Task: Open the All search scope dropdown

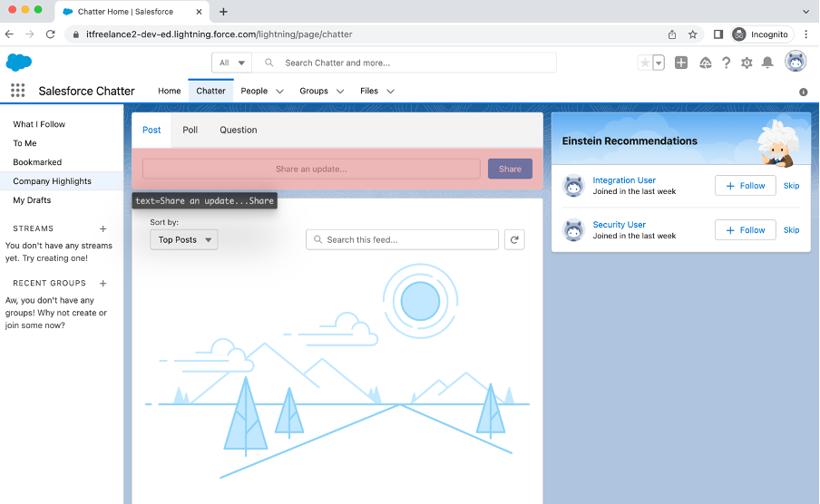Action: pos(231,63)
